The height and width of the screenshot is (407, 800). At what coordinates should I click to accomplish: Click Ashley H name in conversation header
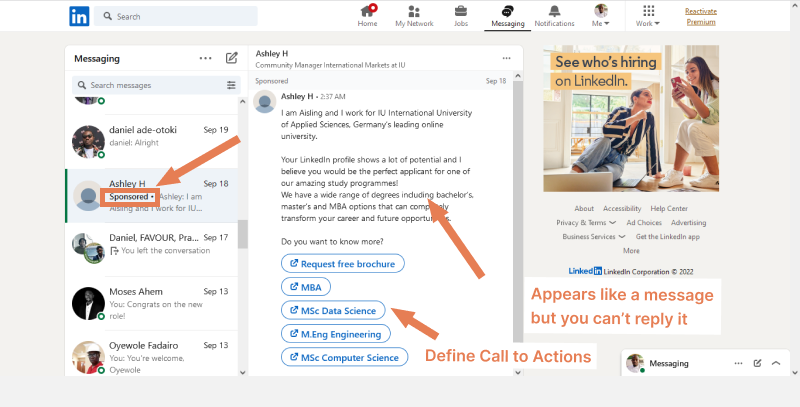click(x=272, y=54)
